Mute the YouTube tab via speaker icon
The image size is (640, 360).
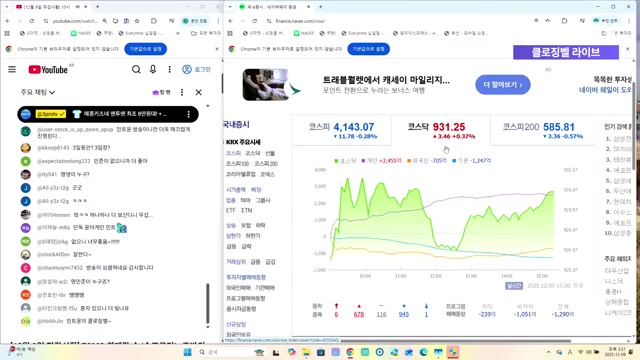78,7
